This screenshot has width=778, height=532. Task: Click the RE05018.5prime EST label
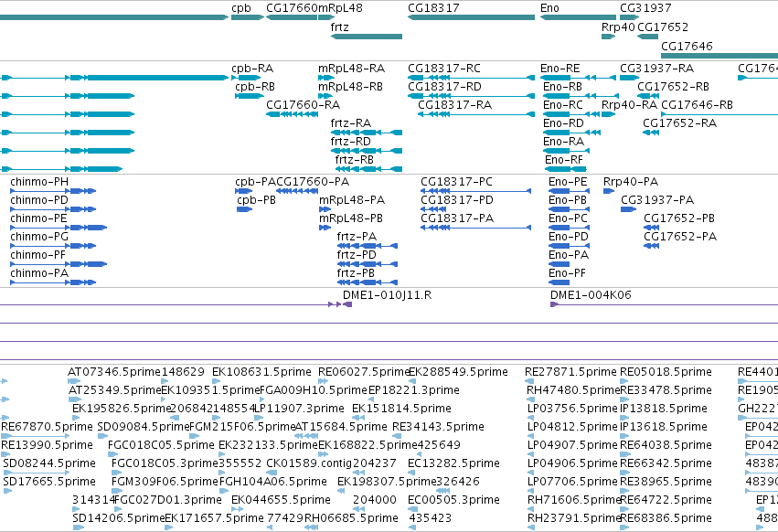666,372
